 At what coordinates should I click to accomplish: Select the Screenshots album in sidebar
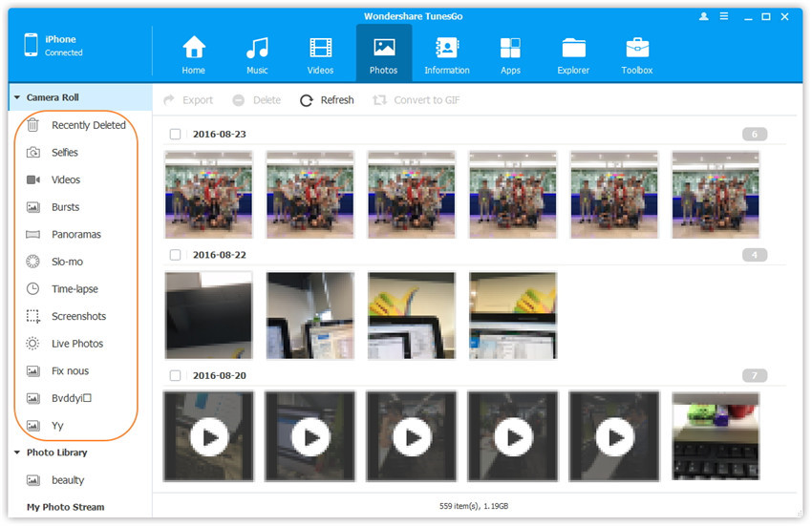coord(78,316)
